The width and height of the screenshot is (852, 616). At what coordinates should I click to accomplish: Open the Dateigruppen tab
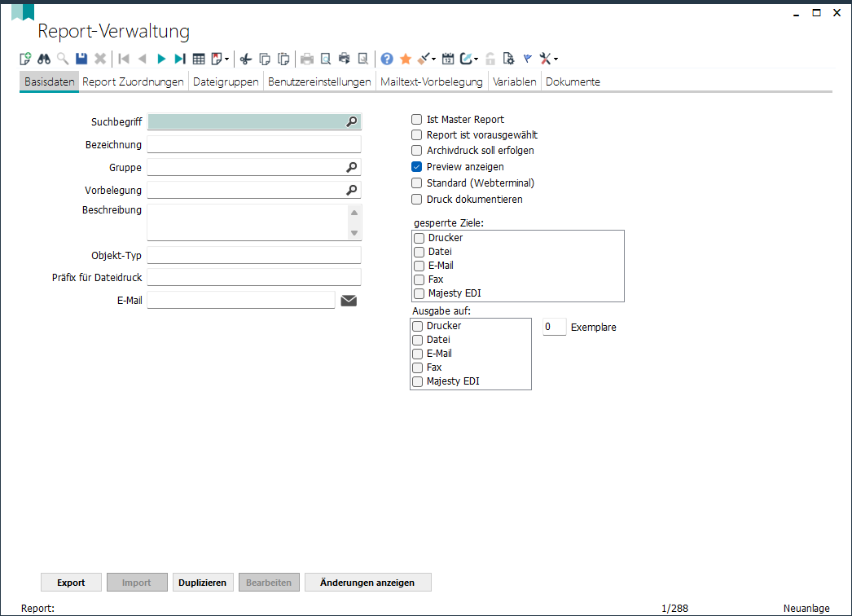click(226, 82)
